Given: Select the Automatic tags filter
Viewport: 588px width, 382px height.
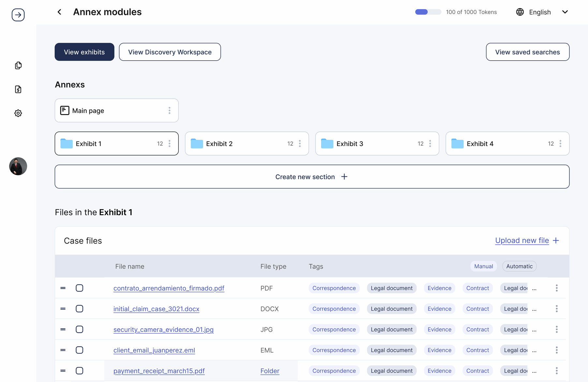Looking at the screenshot, I should point(520,266).
